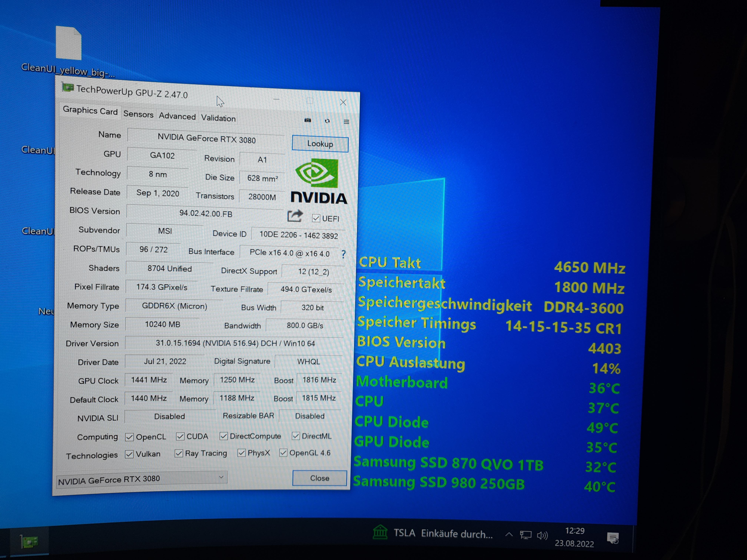Click the 494.0 GTexel/s value
The image size is (747, 560).
[306, 290]
